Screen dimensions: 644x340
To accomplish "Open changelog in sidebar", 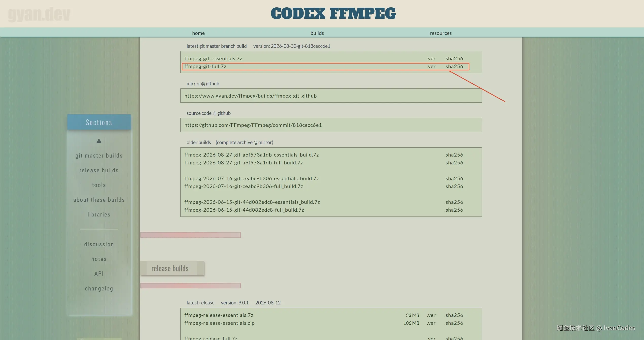I will pyautogui.click(x=99, y=288).
